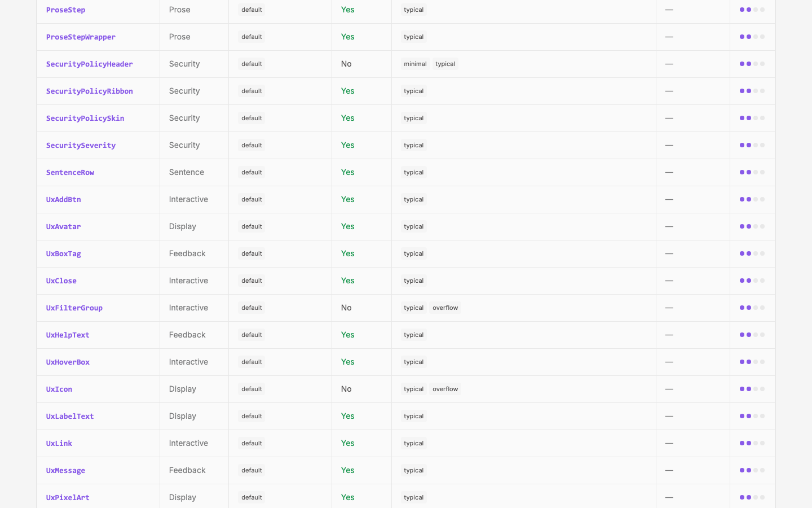Viewport: 812px width, 508px height.
Task: Click the UxFilterGroup component link
Action: tap(74, 308)
